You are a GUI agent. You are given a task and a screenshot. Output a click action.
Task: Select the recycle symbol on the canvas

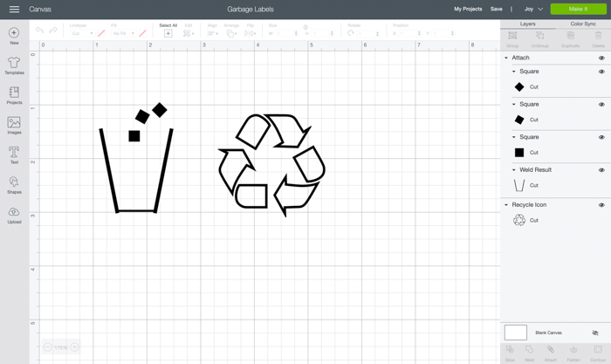(271, 165)
